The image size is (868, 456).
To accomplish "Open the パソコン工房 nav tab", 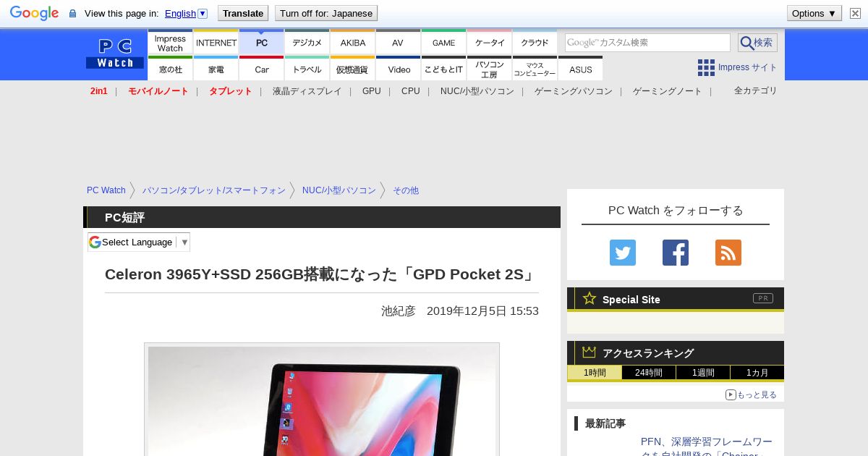I will click(x=490, y=69).
